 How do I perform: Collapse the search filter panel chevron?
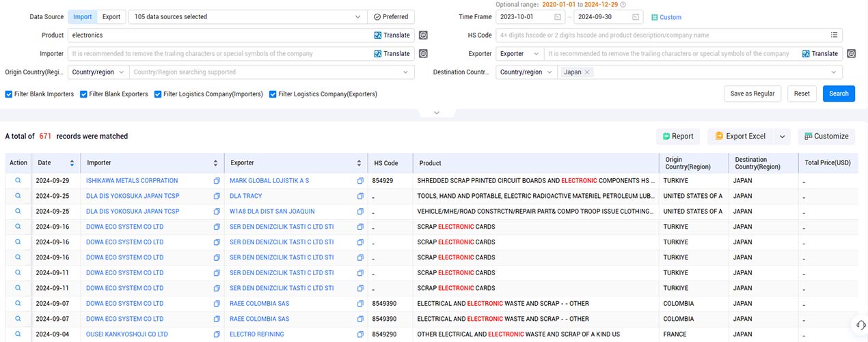[x=437, y=113]
